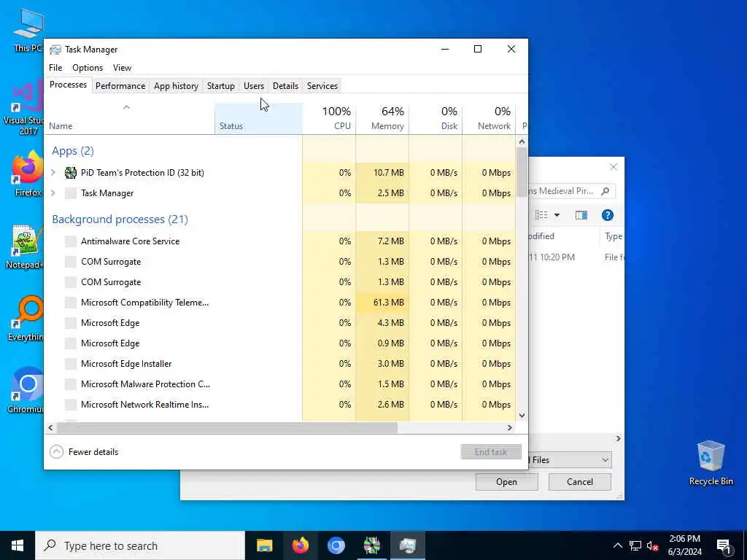747x560 pixels.
Task: Select the Visual Studio 2017 desktop shortcut
Action: 24,109
